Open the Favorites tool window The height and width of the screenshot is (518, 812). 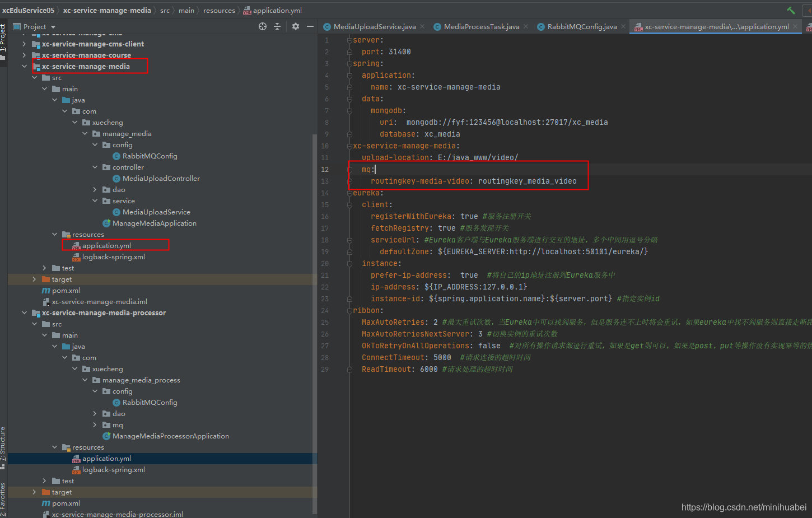click(3, 500)
